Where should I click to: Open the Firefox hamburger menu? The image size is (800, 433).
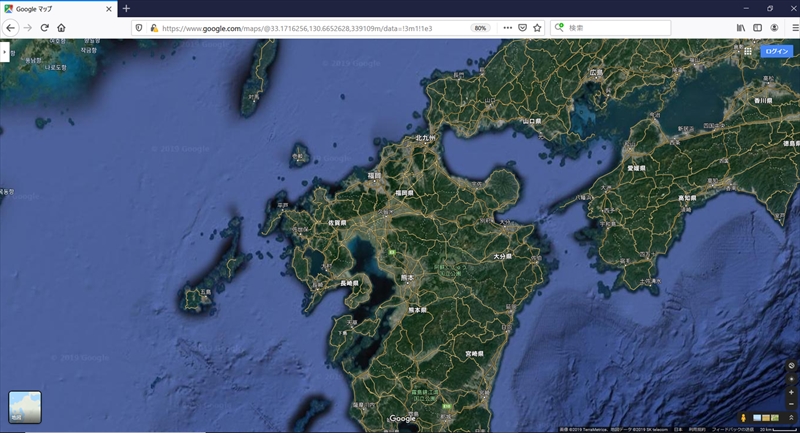(794, 28)
